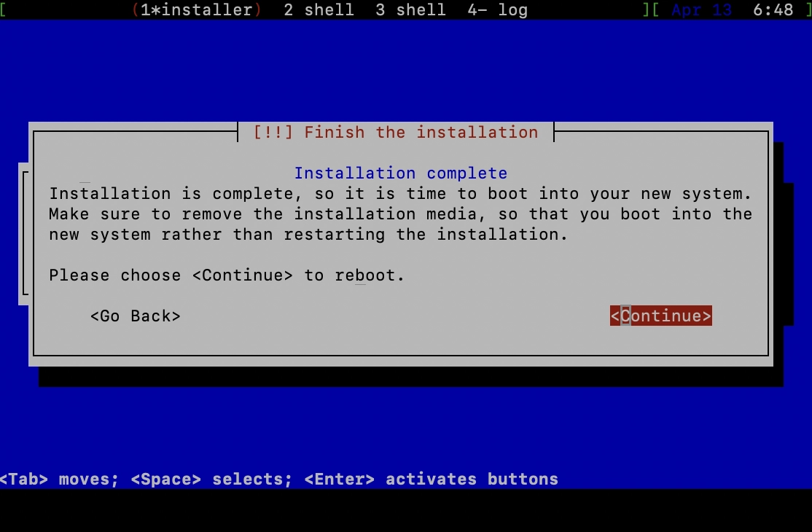Image resolution: width=812 pixels, height=532 pixels.
Task: Switch to the 4- log tab
Action: click(497, 9)
